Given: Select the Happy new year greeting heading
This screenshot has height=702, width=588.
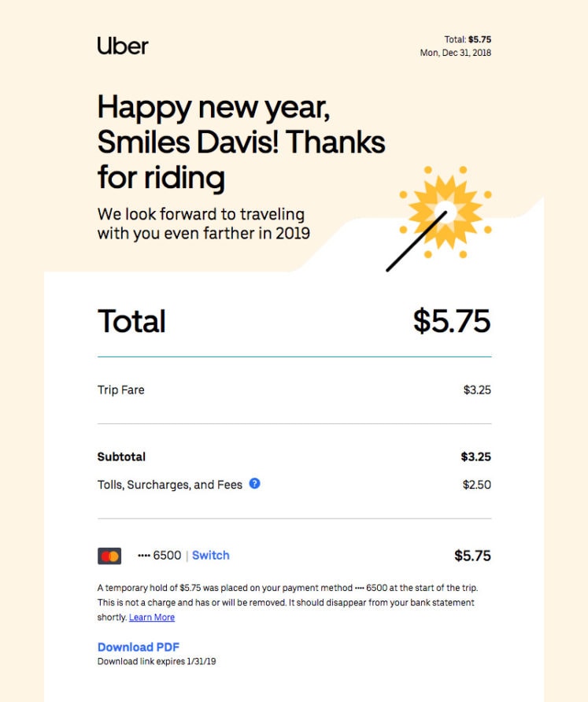Looking at the screenshot, I should click(240, 142).
